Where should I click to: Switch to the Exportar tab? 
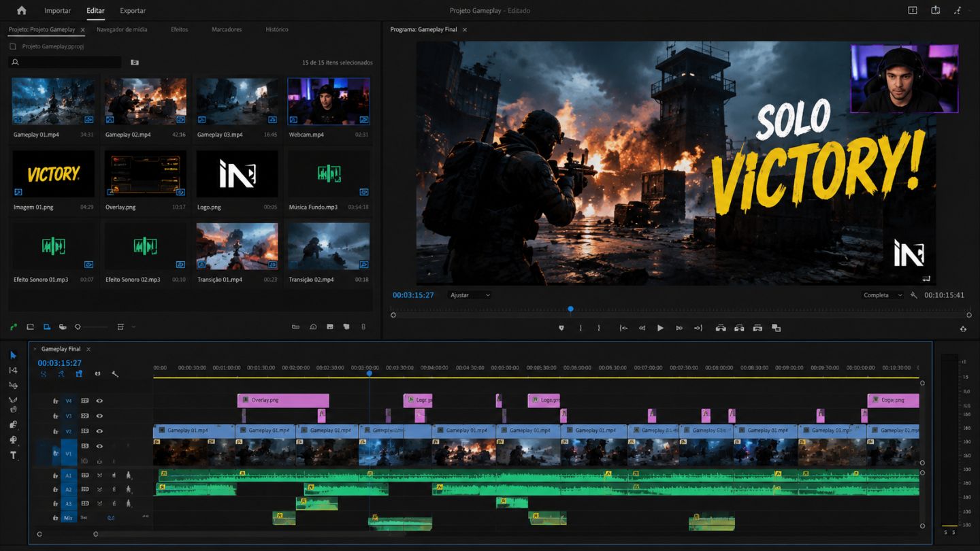[x=133, y=11]
